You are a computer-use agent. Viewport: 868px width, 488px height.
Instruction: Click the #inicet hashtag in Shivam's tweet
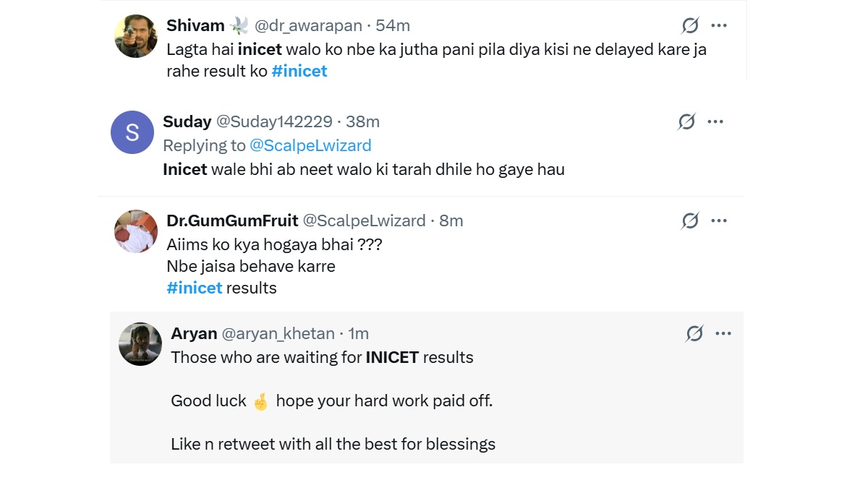[x=299, y=70]
